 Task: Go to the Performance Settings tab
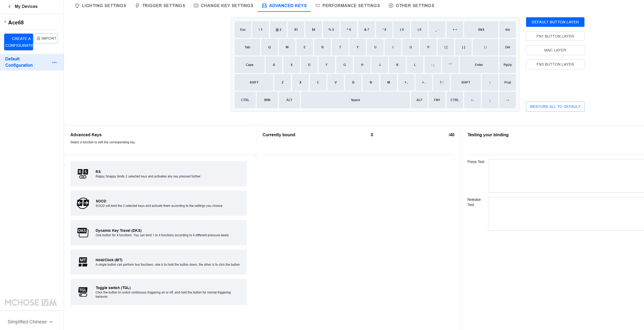[348, 6]
